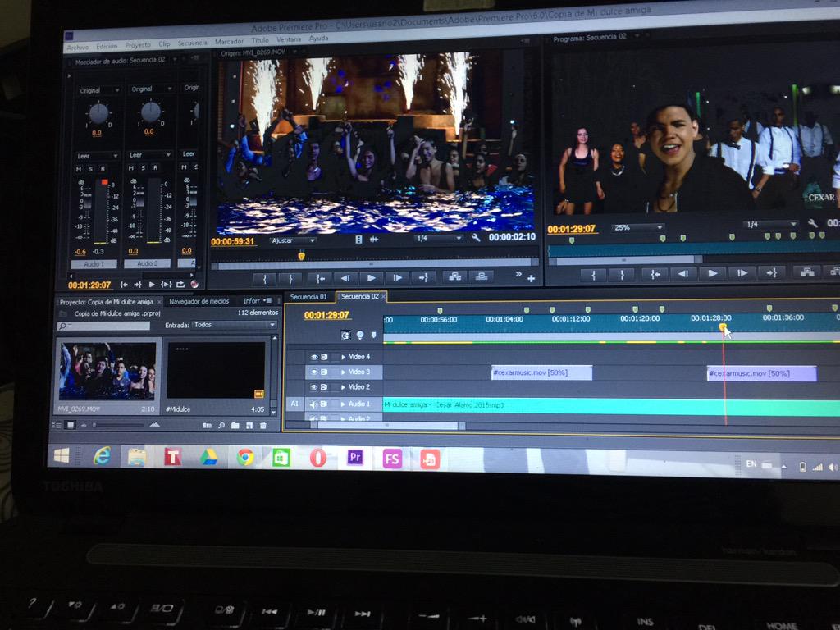Open the Marcador menu

coord(230,41)
